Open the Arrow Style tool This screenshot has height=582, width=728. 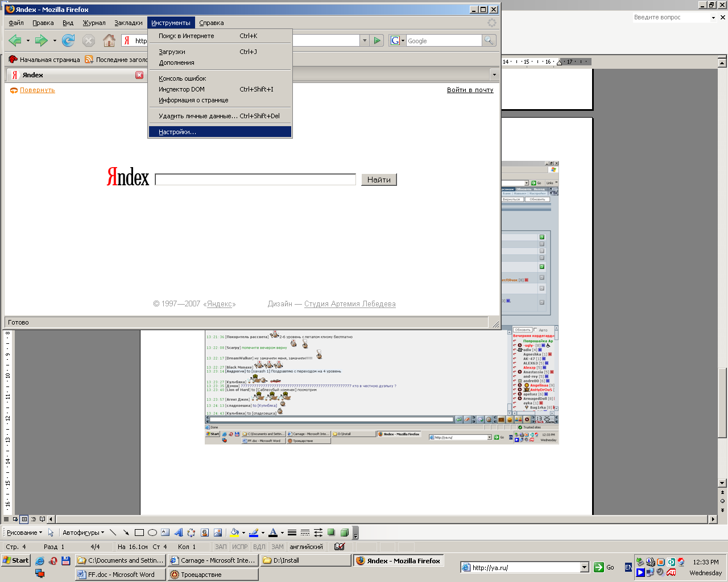point(318,533)
